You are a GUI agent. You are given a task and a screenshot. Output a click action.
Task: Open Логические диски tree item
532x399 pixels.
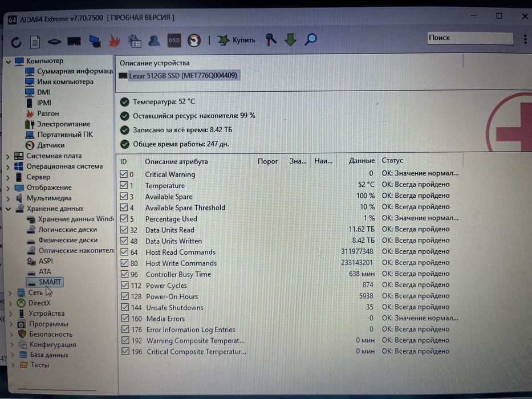coord(67,230)
